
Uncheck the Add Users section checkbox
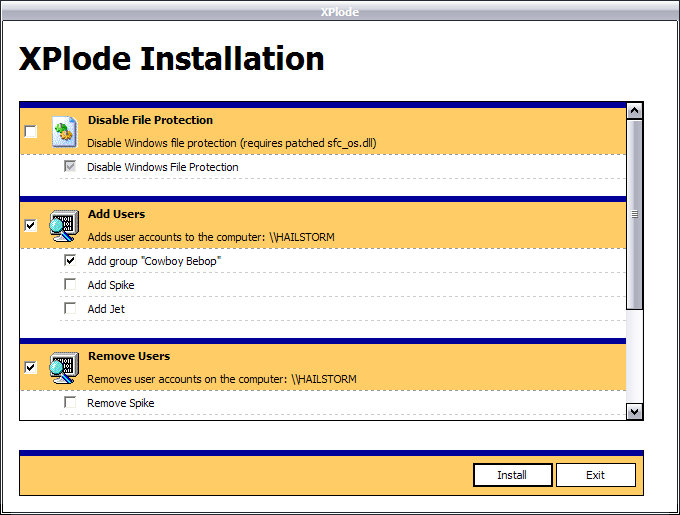[x=31, y=225]
